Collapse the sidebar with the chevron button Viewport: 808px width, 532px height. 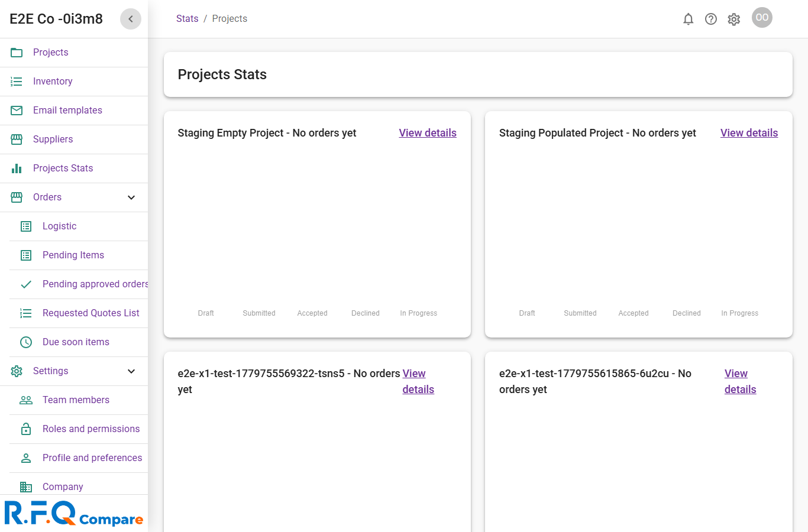point(131,19)
